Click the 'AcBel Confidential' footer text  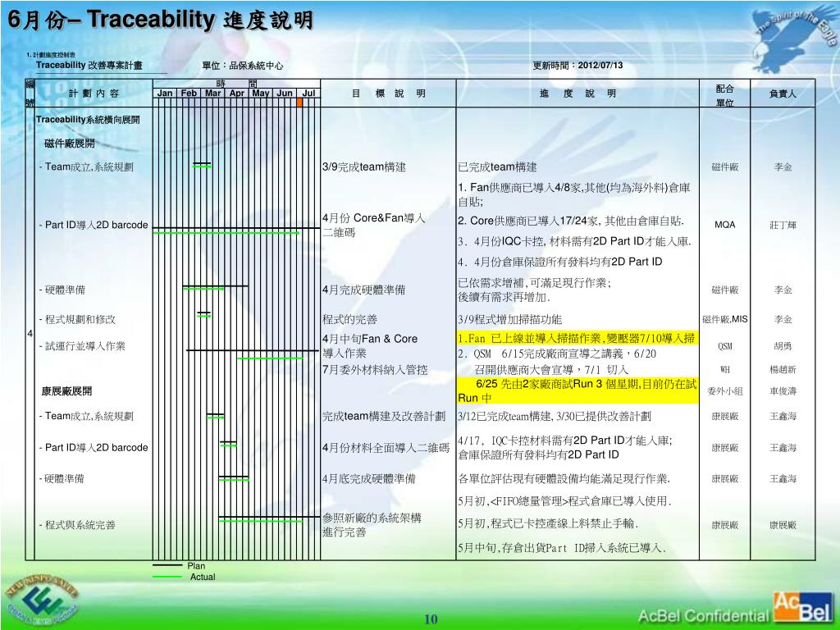703,615
